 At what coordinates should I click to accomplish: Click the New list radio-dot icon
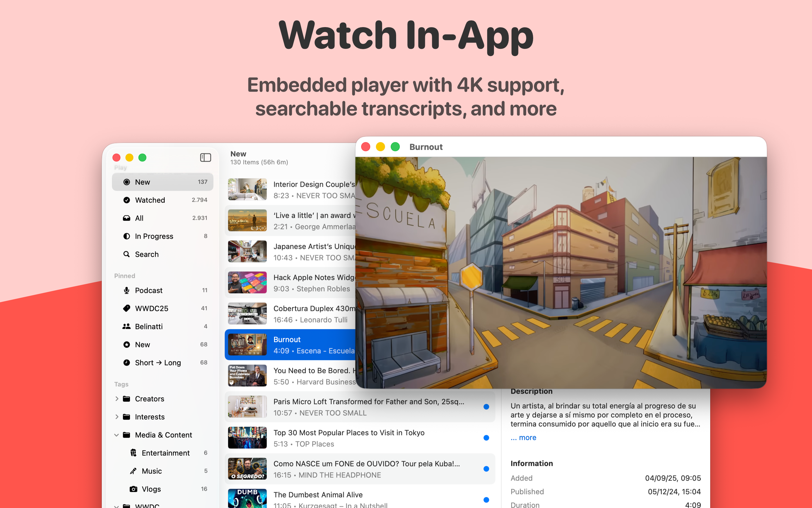click(x=127, y=182)
